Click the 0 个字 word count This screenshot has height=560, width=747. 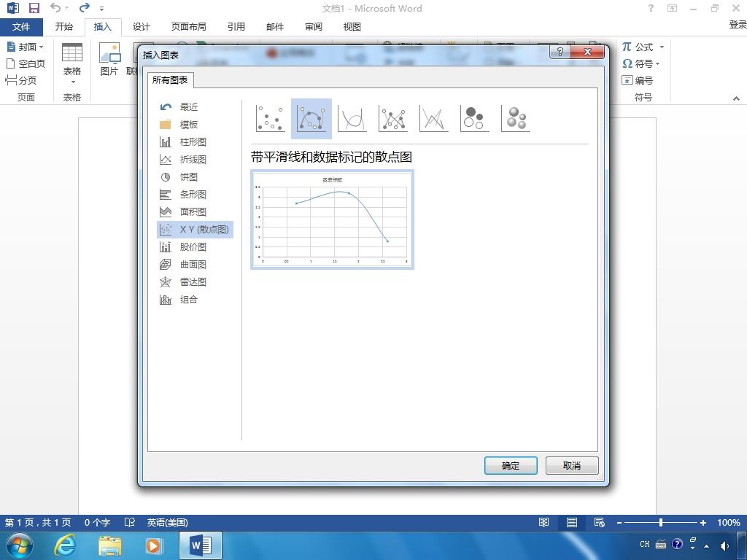[97, 522]
